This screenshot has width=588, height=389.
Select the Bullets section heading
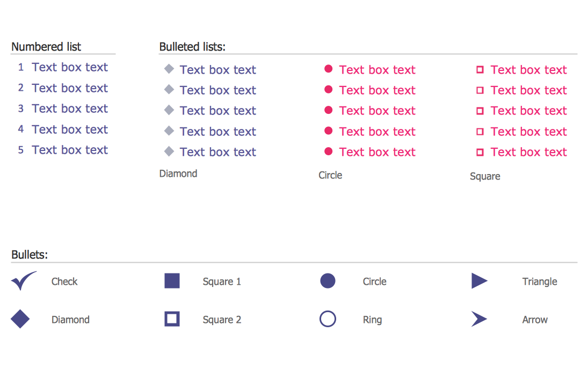click(30, 255)
